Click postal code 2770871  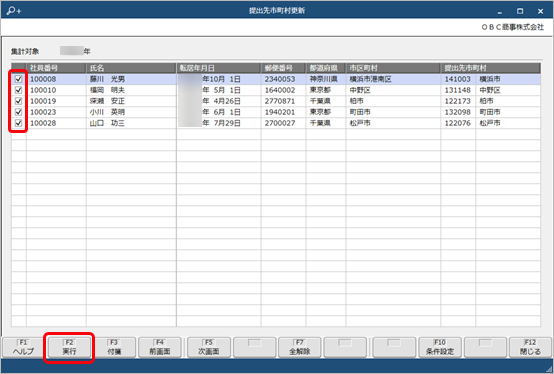[x=280, y=101]
